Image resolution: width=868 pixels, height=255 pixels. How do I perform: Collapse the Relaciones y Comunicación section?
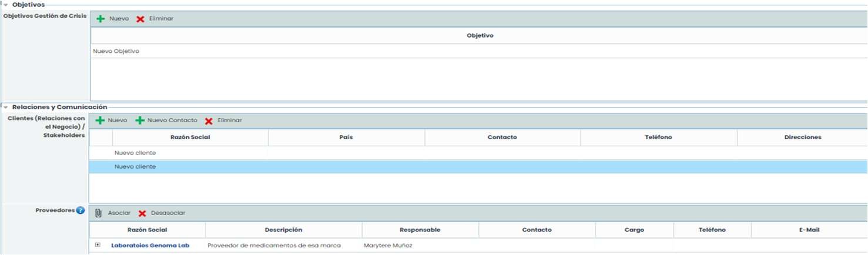(x=6, y=108)
